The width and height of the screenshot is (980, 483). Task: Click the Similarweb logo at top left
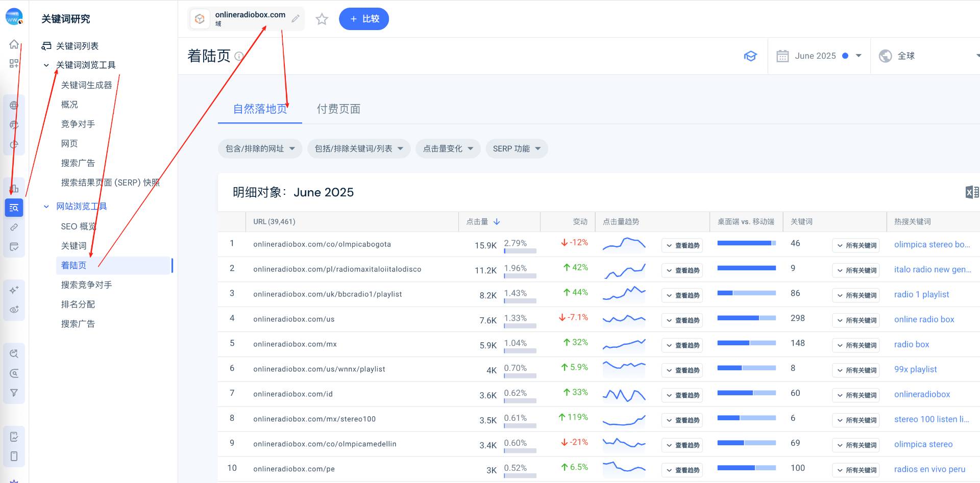point(14,17)
